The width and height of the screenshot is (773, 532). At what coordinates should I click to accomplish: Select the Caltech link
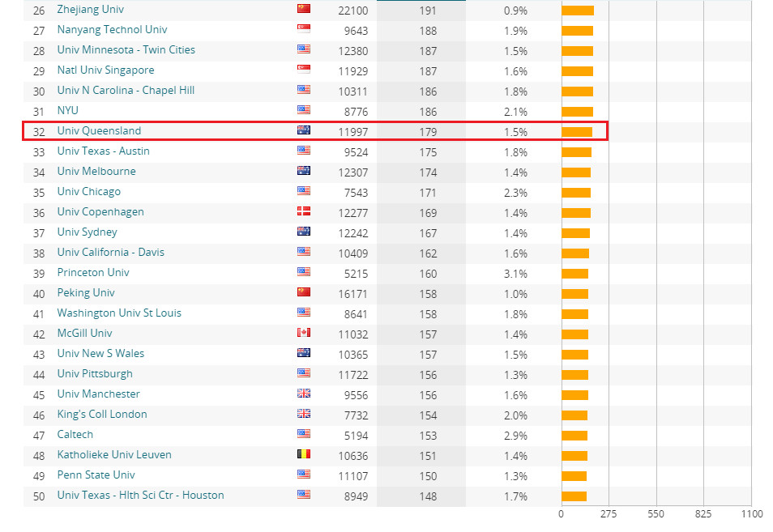coord(75,434)
